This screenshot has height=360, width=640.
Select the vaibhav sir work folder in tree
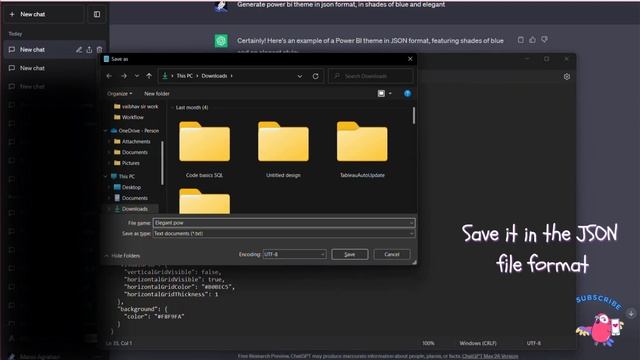[x=136, y=107]
